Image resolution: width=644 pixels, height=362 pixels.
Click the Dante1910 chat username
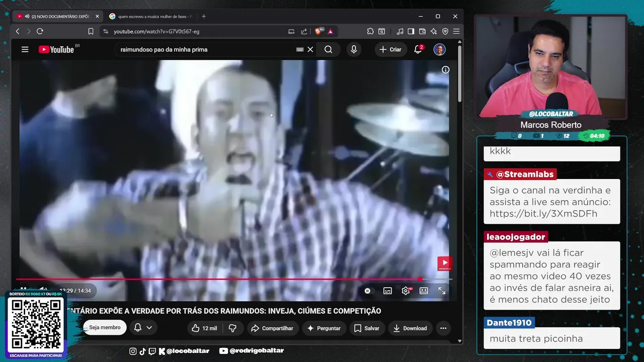(509, 323)
